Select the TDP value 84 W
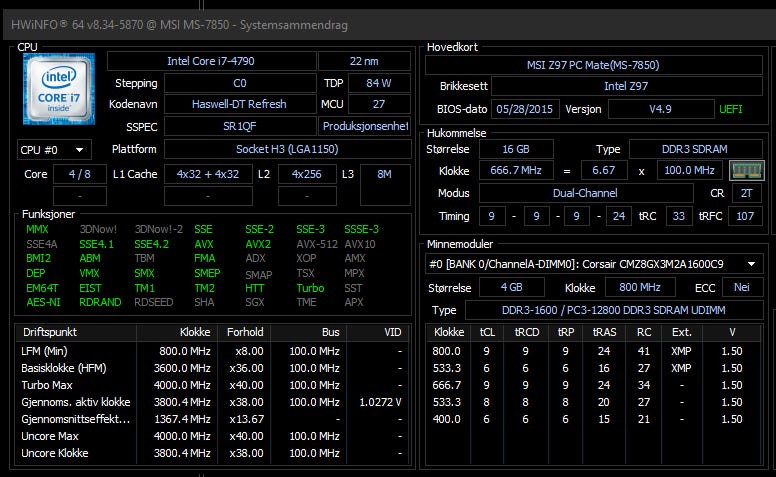Image resolution: width=776 pixels, height=477 pixels. (379, 83)
